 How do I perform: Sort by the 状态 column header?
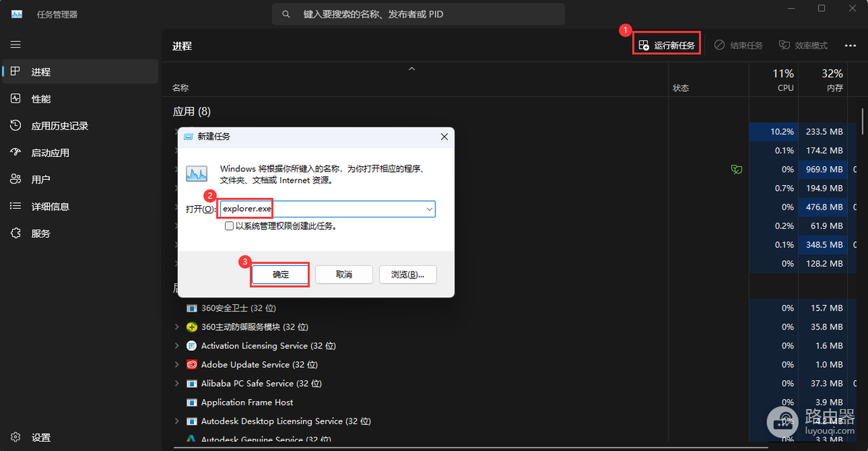(681, 87)
